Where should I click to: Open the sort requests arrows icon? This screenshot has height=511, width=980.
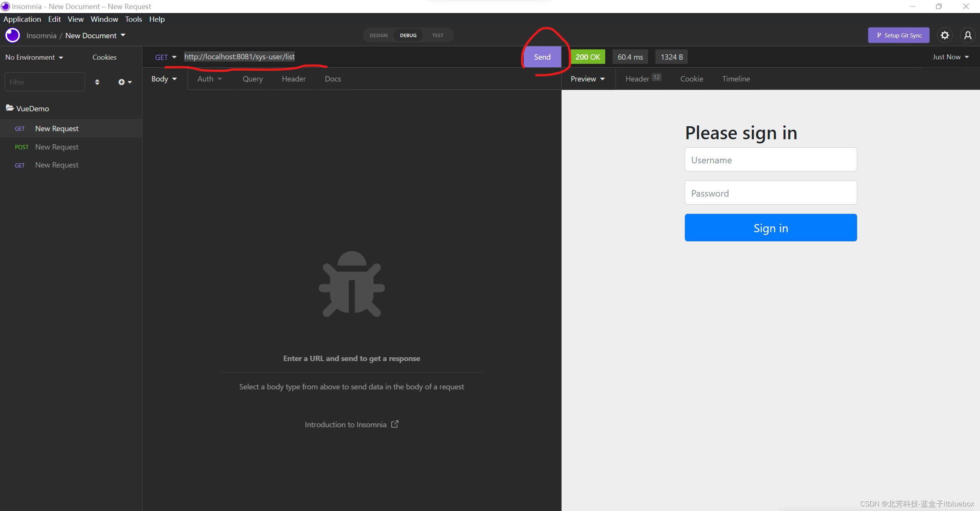(x=97, y=82)
